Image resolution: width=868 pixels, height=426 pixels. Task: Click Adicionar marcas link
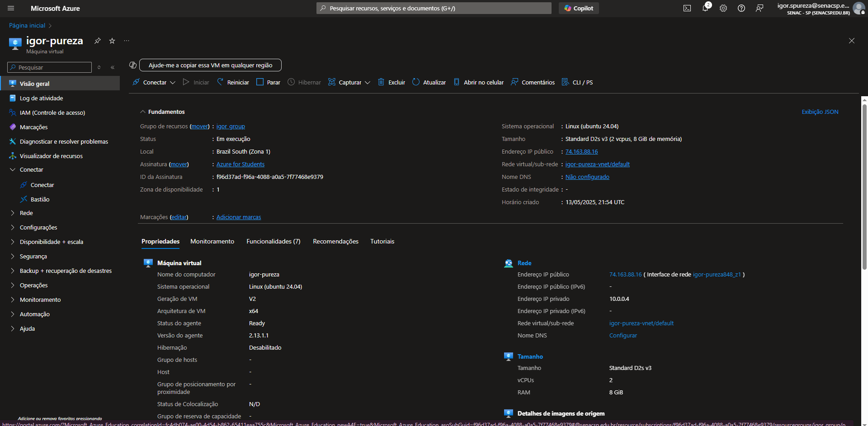[x=239, y=217]
